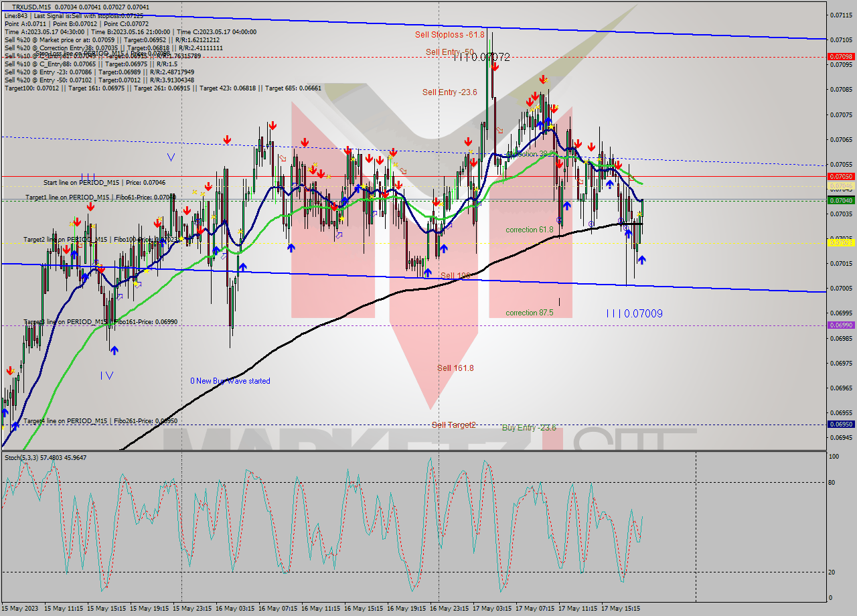Image resolution: width=857 pixels, height=616 pixels.
Task: Click the 'Sell Stoploss -61.8' label
Action: point(449,34)
